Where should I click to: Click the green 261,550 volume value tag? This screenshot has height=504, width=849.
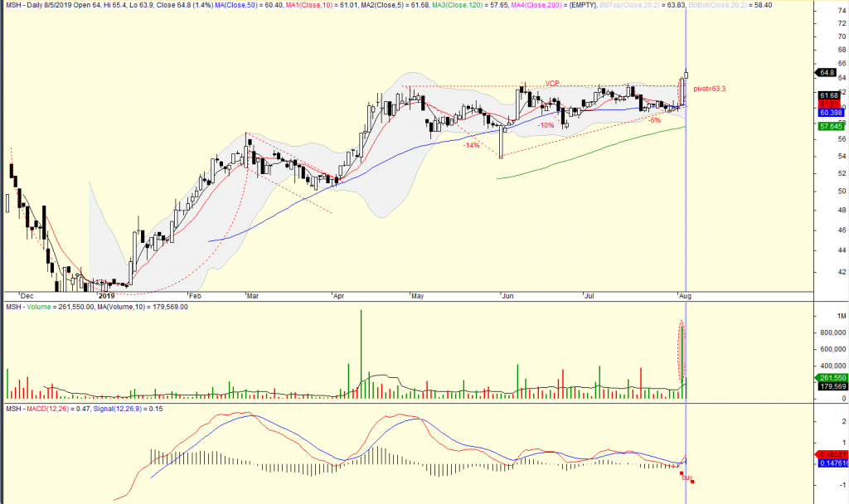[830, 378]
